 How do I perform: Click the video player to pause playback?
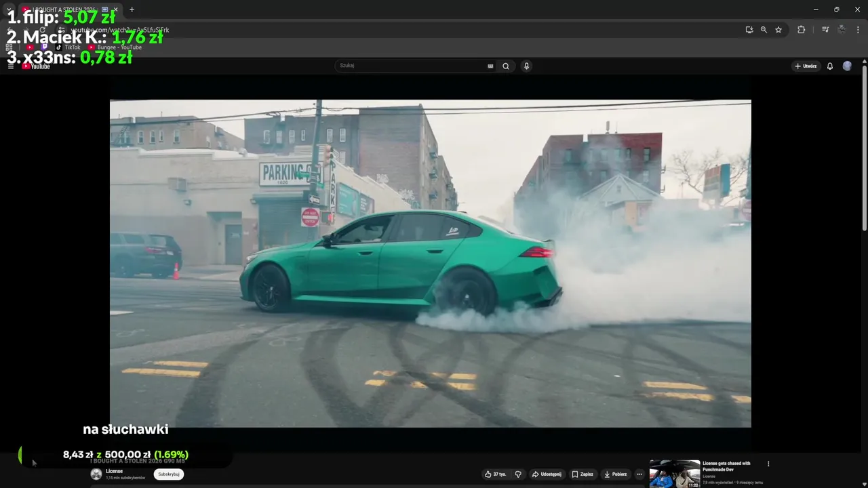coord(430,264)
